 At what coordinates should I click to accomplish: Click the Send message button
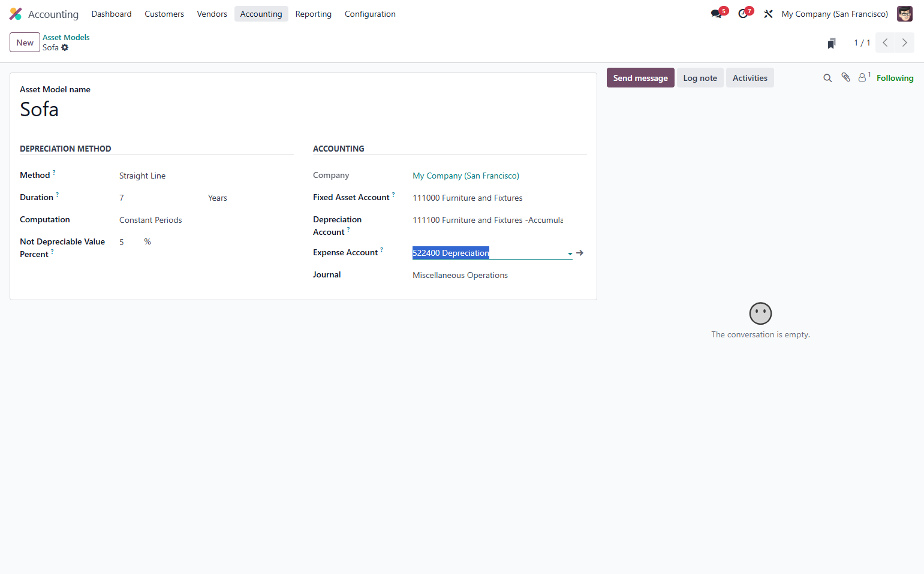coord(640,78)
